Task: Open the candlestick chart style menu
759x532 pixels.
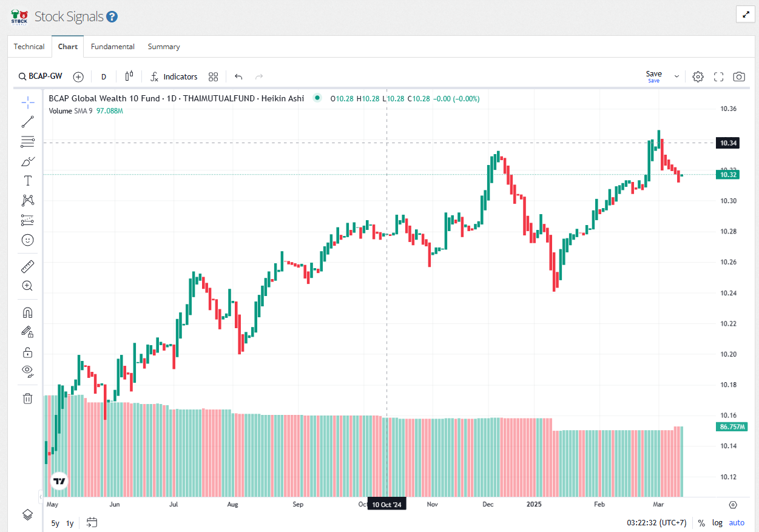Action: point(129,76)
